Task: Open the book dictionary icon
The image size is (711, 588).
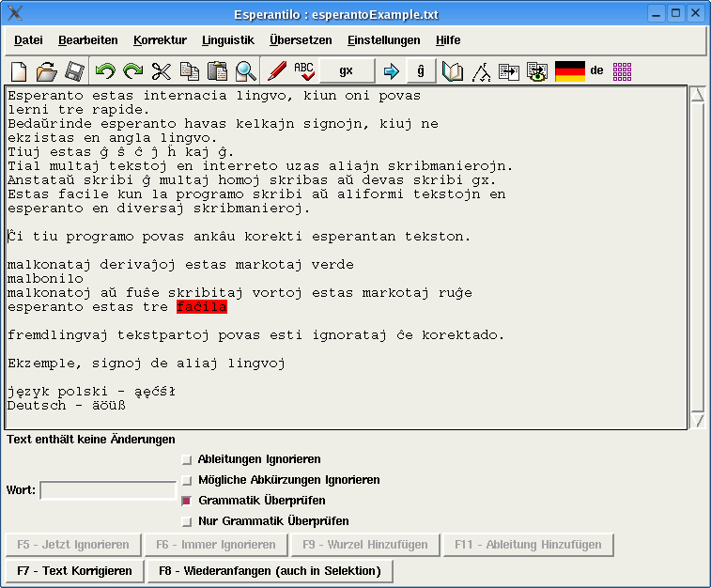Action: click(x=453, y=71)
